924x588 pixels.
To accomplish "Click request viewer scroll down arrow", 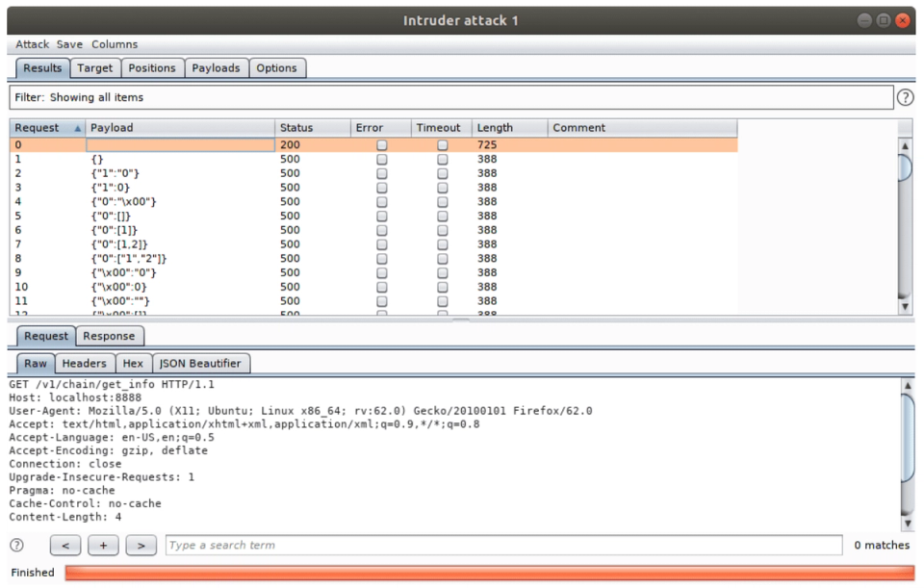I will (908, 524).
